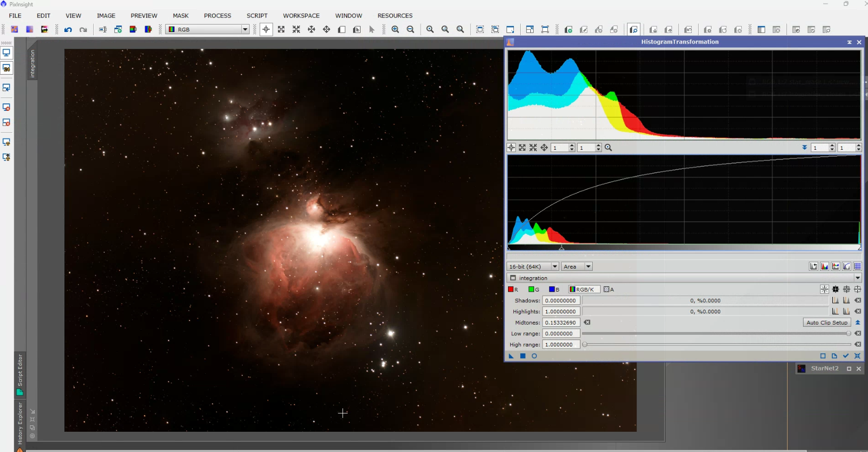
Task: Click the Zoom In magnifier icon
Action: pos(395,30)
